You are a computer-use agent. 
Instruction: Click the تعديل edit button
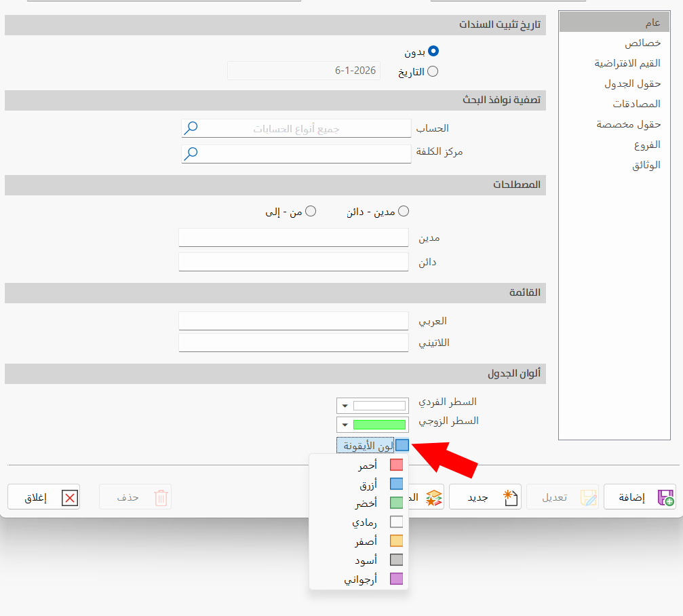coord(562,497)
